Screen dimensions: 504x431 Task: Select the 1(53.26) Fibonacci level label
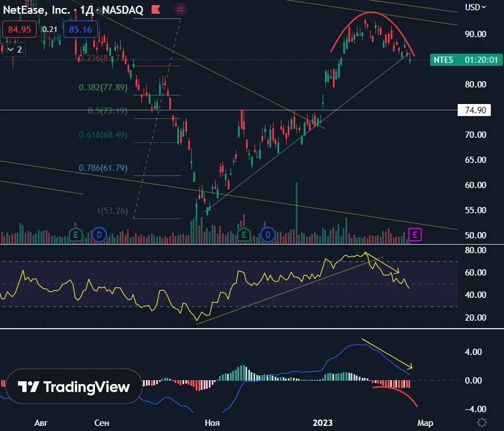[113, 211]
